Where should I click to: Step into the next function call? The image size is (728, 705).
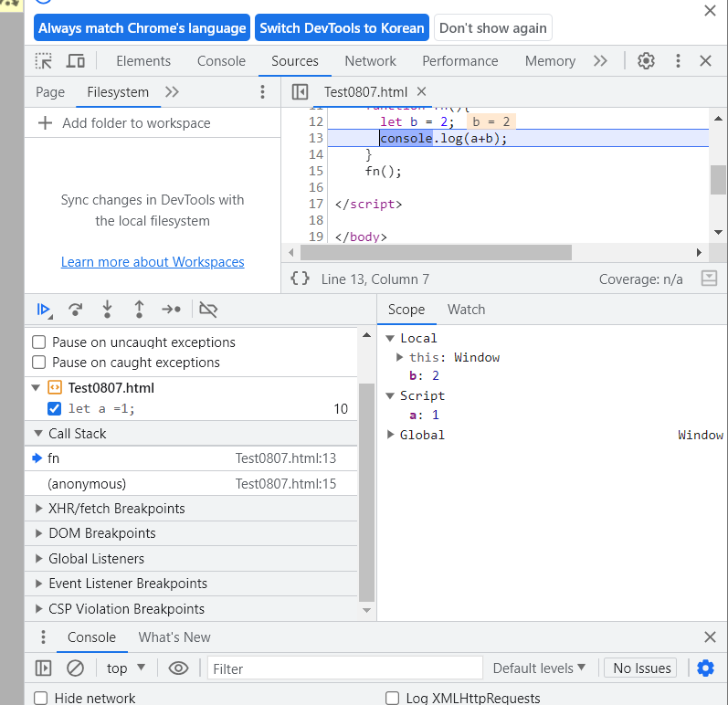107,309
